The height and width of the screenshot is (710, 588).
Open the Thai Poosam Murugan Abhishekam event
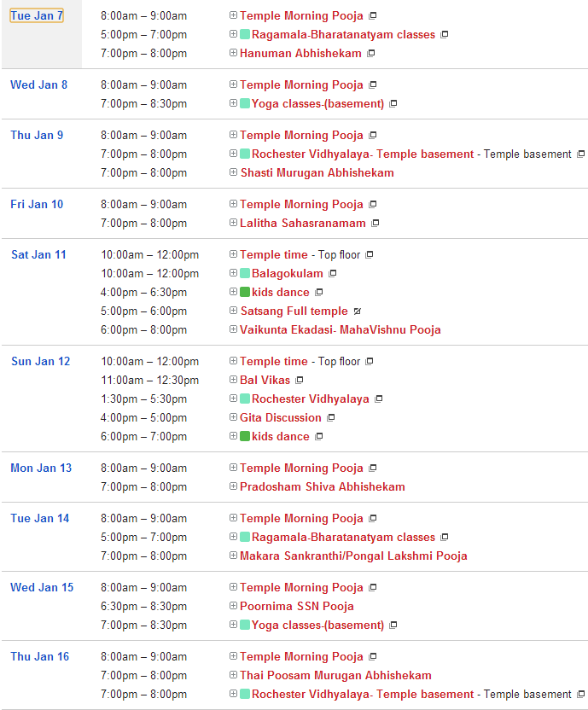(x=335, y=675)
